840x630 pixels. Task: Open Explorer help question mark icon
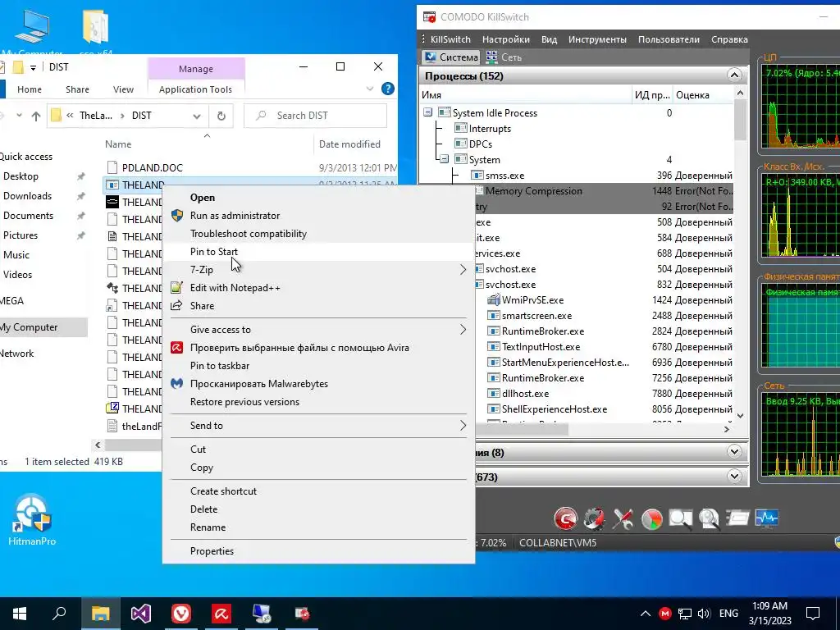click(388, 89)
